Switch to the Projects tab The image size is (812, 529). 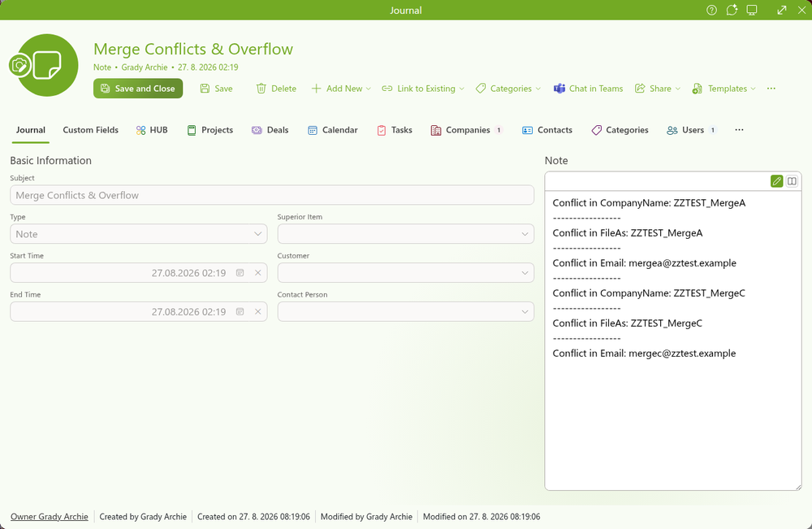209,130
